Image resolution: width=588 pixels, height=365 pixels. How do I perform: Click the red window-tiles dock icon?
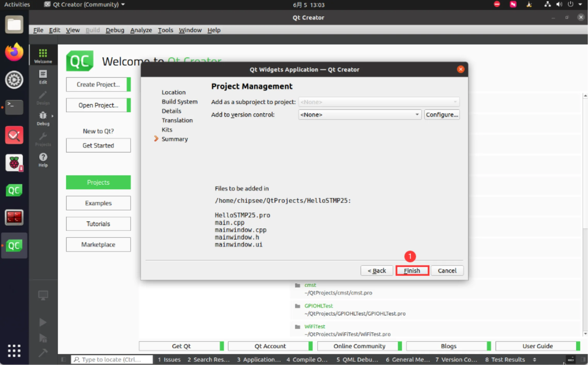(x=14, y=218)
